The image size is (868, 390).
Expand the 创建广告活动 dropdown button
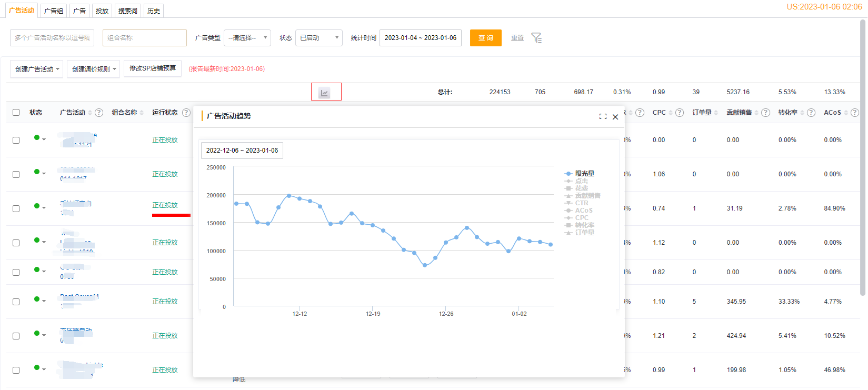click(x=36, y=69)
